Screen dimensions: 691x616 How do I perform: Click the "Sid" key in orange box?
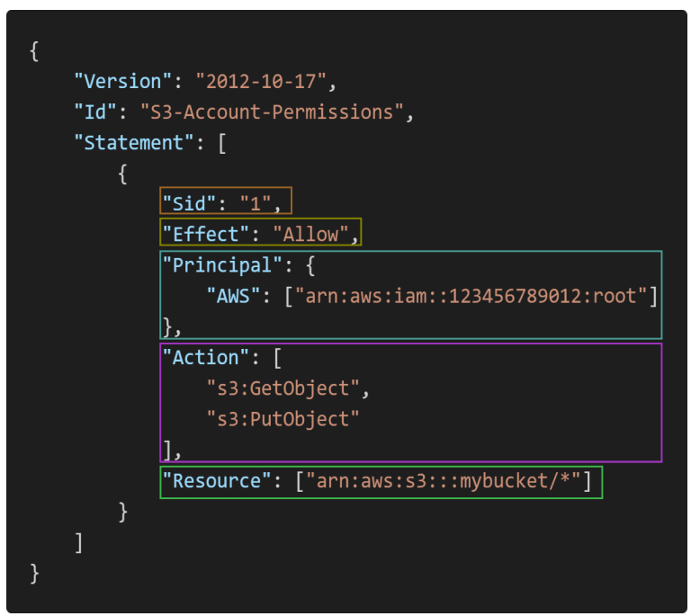[189, 204]
